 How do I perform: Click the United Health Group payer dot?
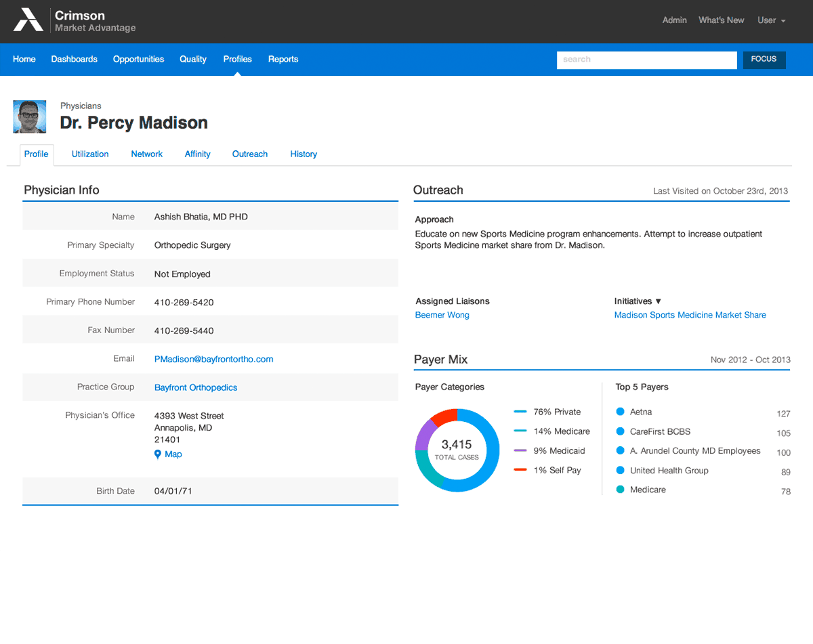[620, 470]
